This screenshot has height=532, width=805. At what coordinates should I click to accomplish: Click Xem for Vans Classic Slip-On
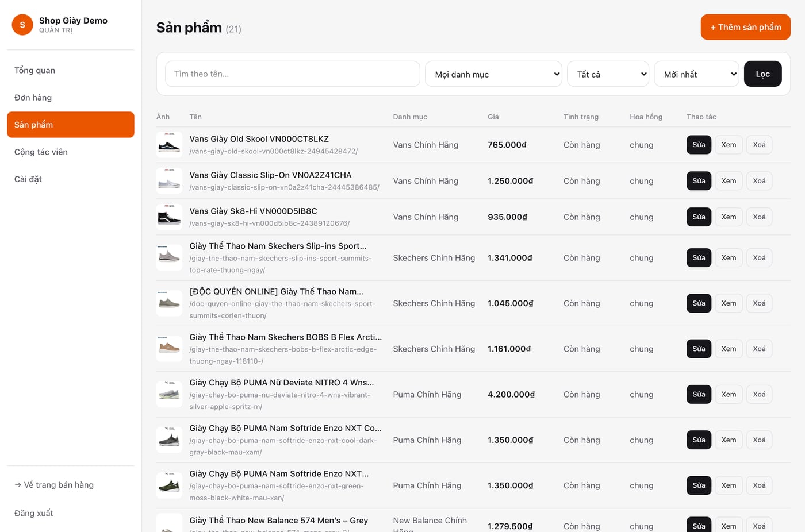[729, 181]
